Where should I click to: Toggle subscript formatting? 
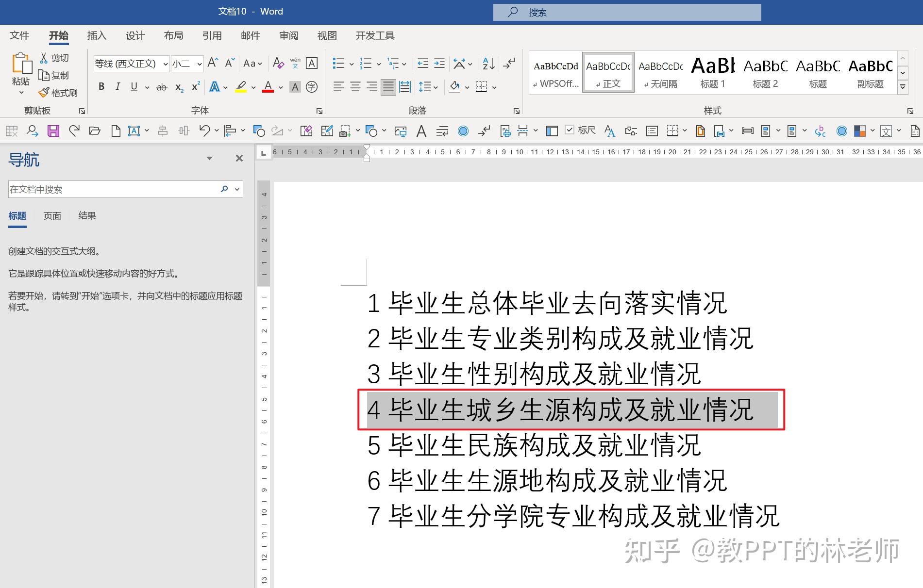point(179,87)
